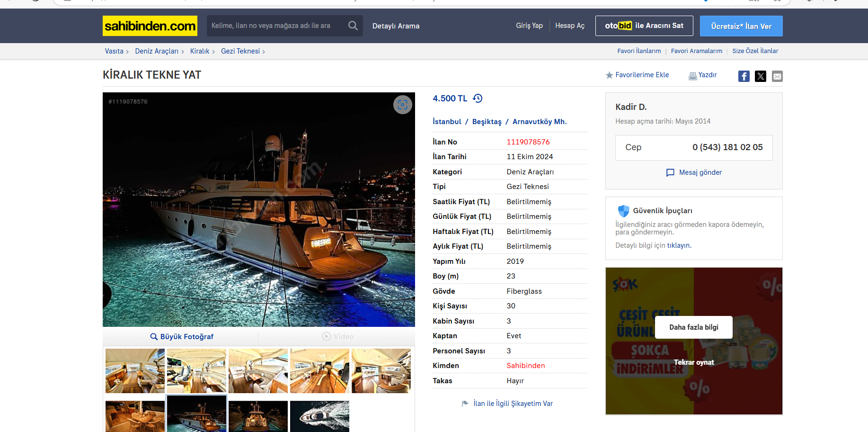Share listing on Facebook icon
This screenshot has width=868, height=432.
(x=744, y=76)
